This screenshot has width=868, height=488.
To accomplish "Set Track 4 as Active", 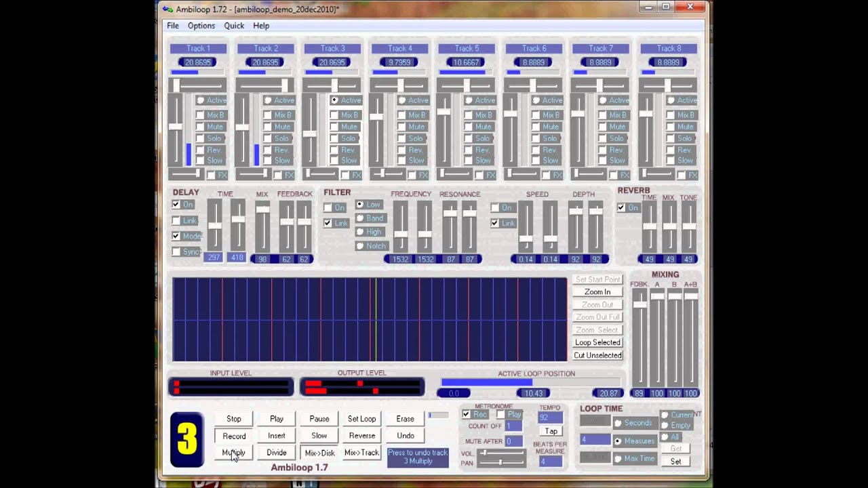I will (402, 100).
